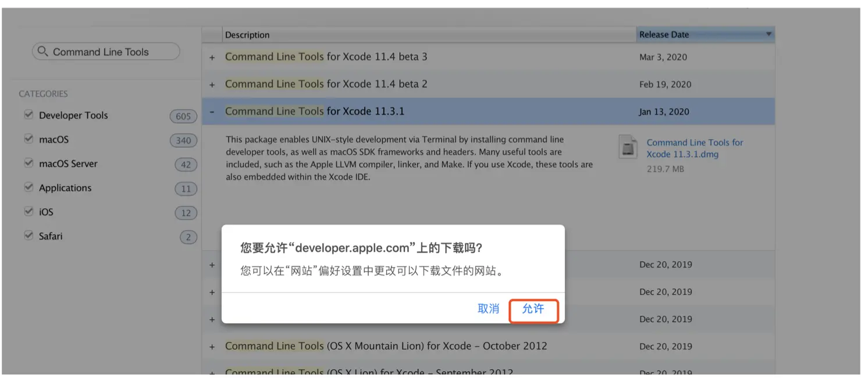Click the search magnifier icon

42,51
